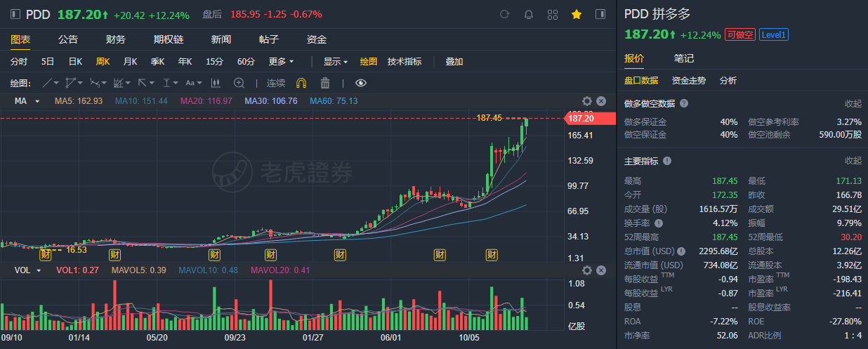
Task: Select the 月K monthly candlestick period
Action: (130, 61)
